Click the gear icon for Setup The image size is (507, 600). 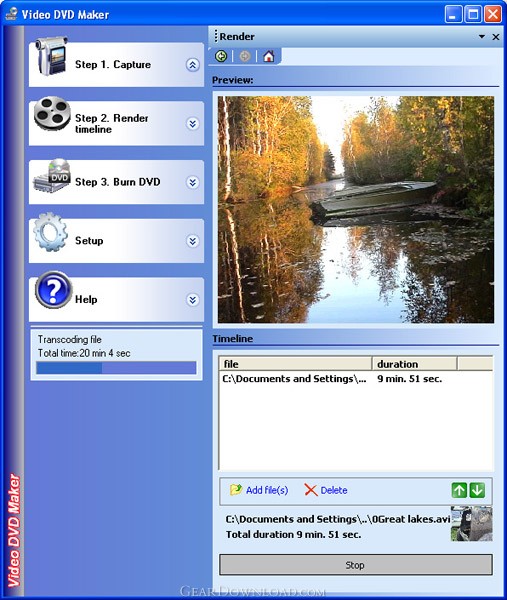tap(50, 232)
